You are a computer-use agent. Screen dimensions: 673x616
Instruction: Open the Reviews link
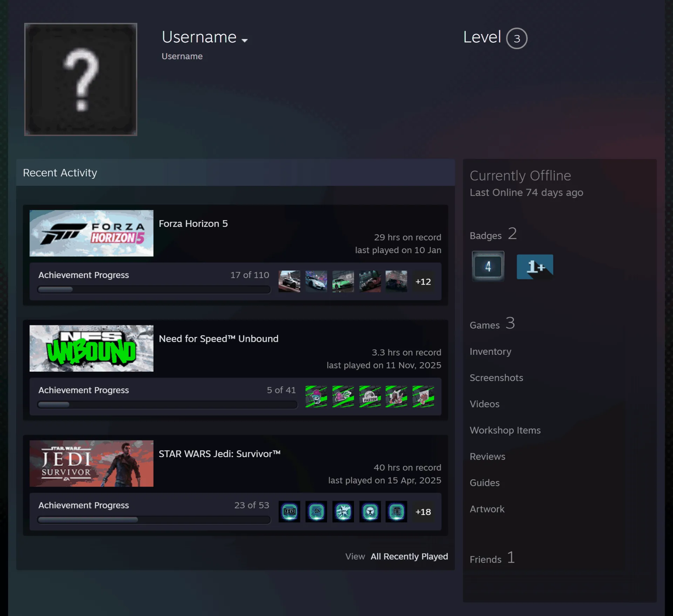[x=488, y=456]
